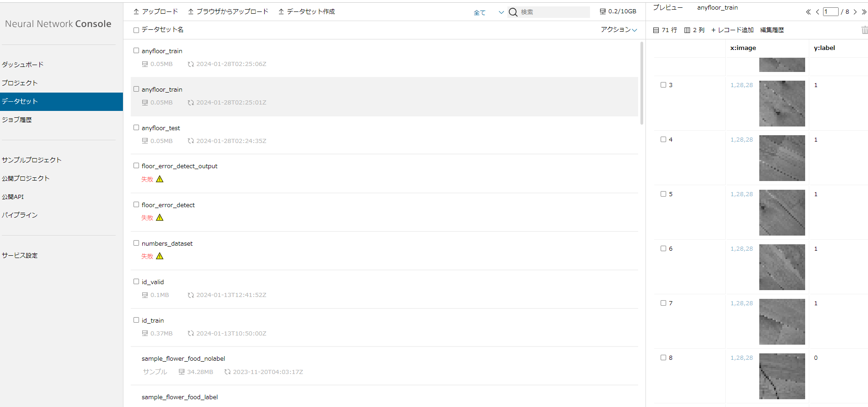This screenshot has height=407, width=868.
Task: Go to previous preview page
Action: click(x=817, y=12)
